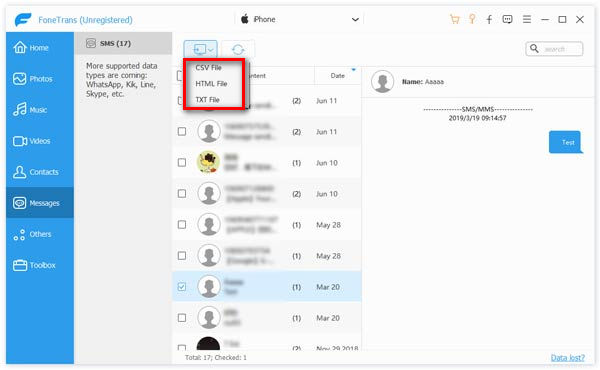Uncheck the Mar 20 selected conversation checkbox
This screenshot has width=600, height=370.
pos(182,287)
